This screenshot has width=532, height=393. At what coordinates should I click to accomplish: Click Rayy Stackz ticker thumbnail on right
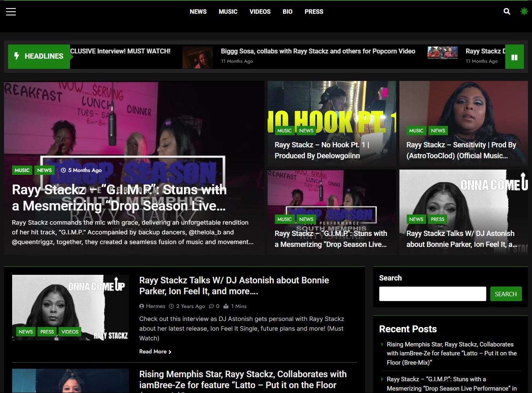pos(443,53)
